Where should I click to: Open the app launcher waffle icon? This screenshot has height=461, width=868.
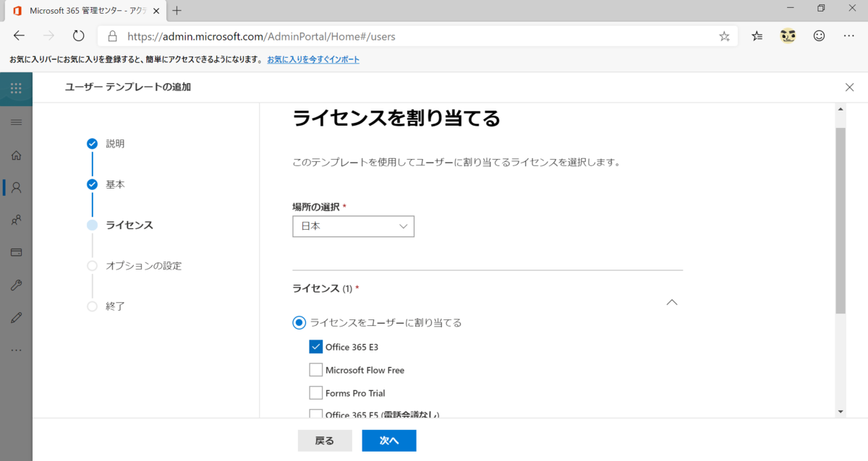click(x=16, y=88)
